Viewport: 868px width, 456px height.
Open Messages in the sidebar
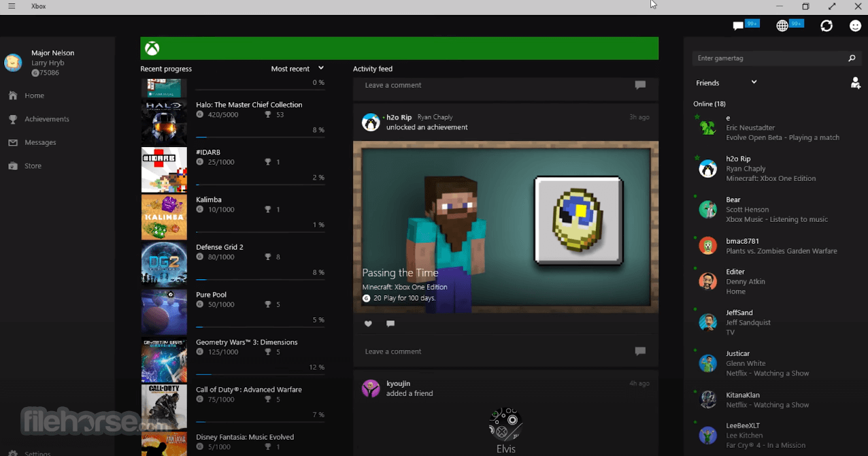click(x=40, y=142)
